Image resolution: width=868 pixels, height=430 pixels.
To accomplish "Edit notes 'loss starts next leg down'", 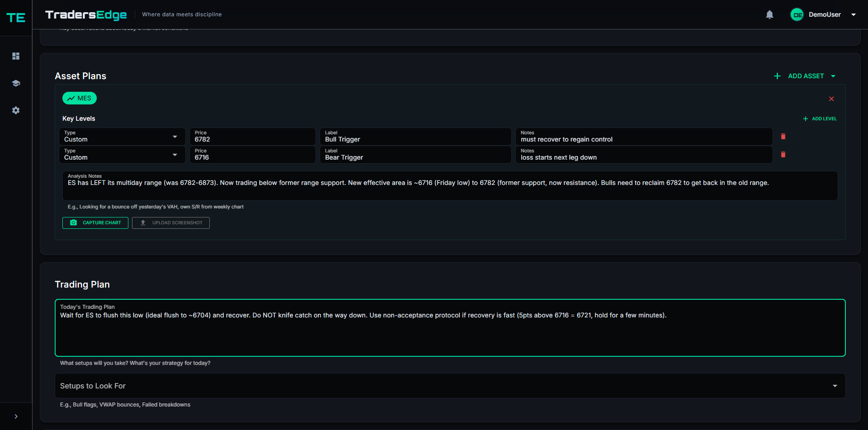I will (644, 155).
